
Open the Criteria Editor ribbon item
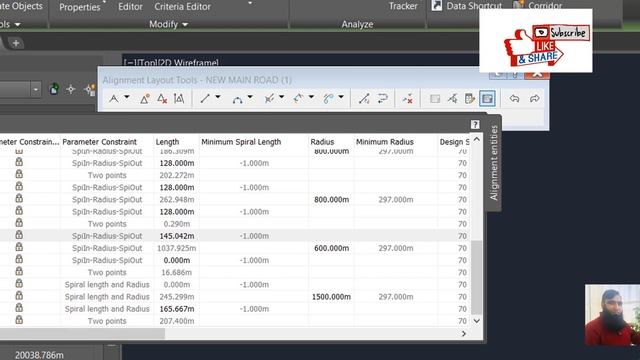(182, 7)
